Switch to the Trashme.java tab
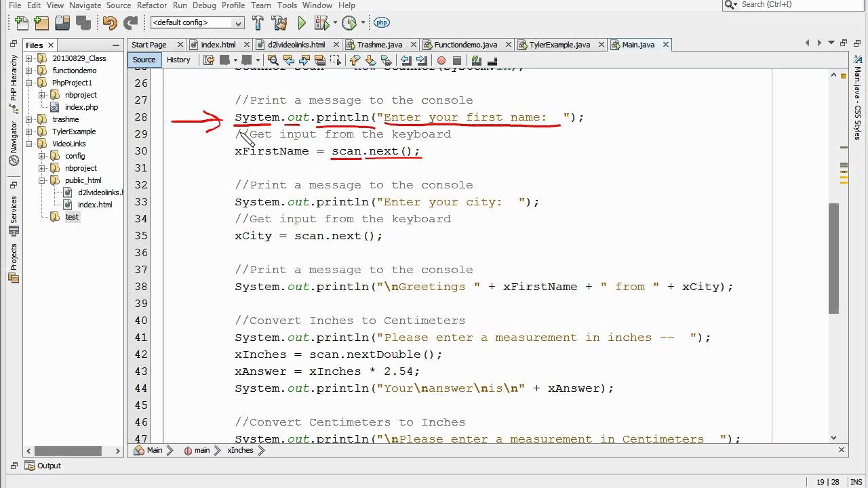The image size is (868, 488). [380, 45]
